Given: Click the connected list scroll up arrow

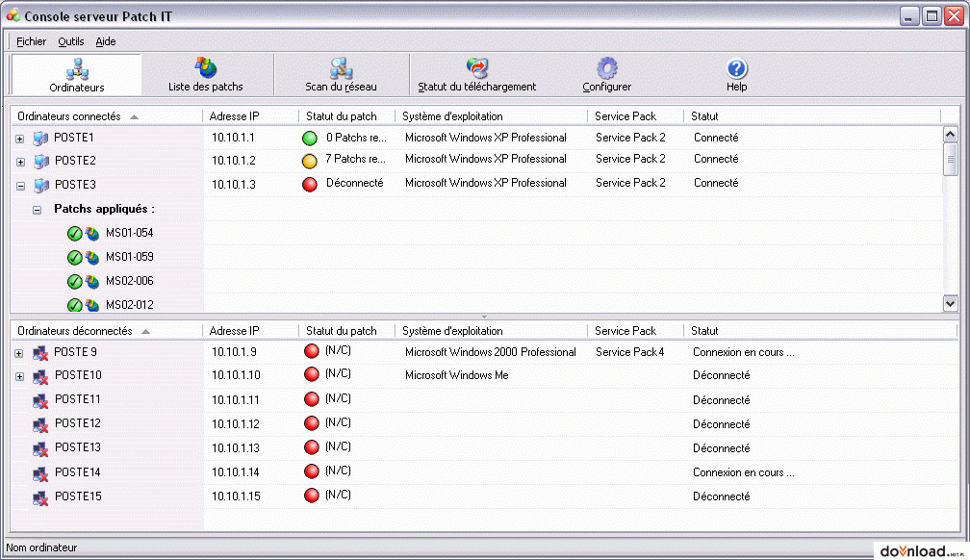Looking at the screenshot, I should 951,134.
